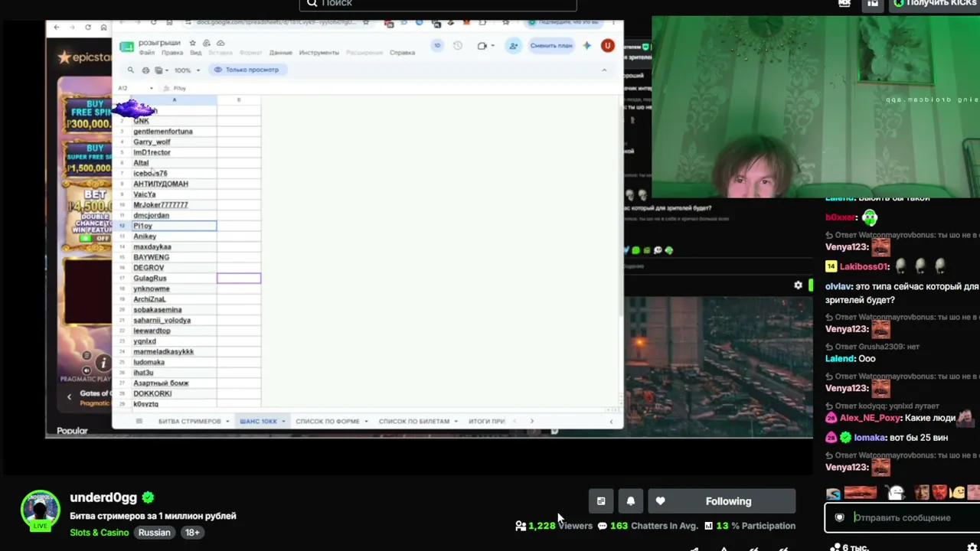Click the name box showing A12

tap(135, 88)
